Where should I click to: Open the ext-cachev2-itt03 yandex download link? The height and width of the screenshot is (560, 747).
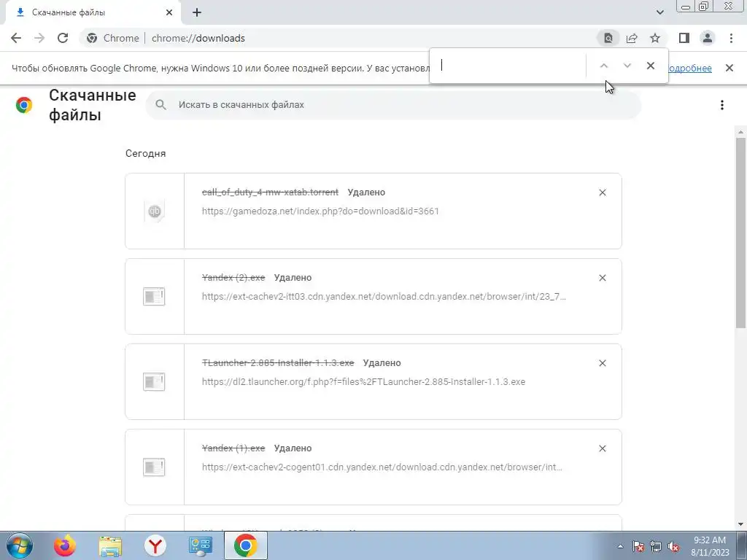point(384,296)
